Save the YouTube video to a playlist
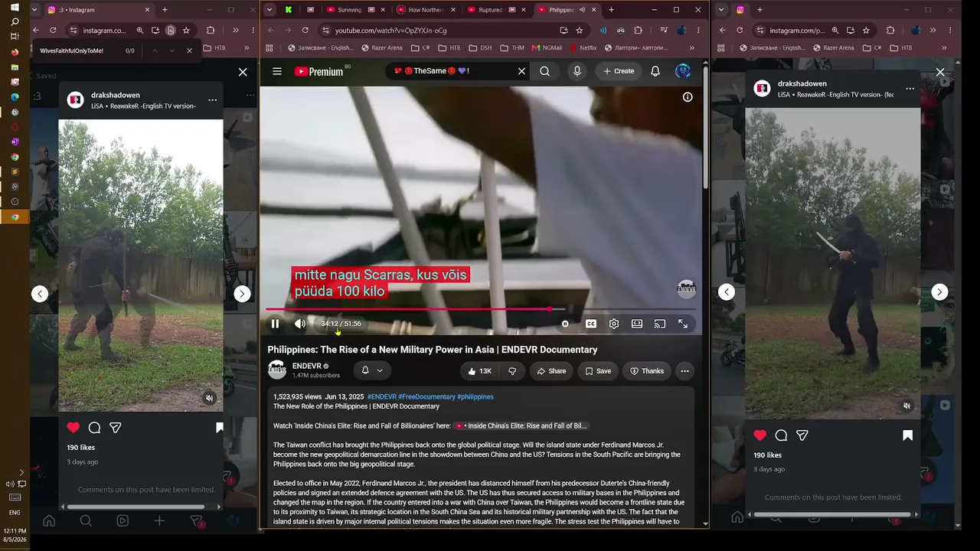980x551 pixels. click(598, 371)
